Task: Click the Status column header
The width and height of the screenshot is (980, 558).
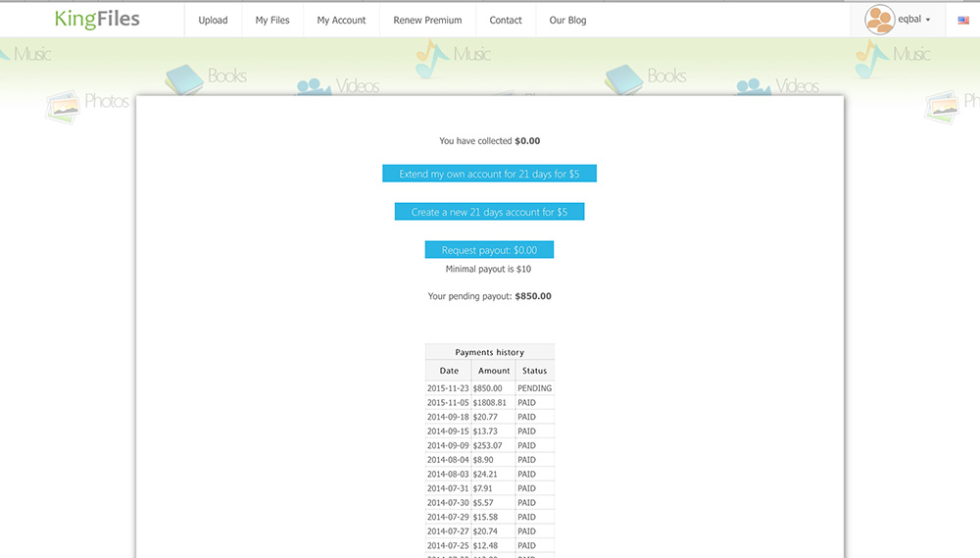Action: pyautogui.click(x=534, y=371)
